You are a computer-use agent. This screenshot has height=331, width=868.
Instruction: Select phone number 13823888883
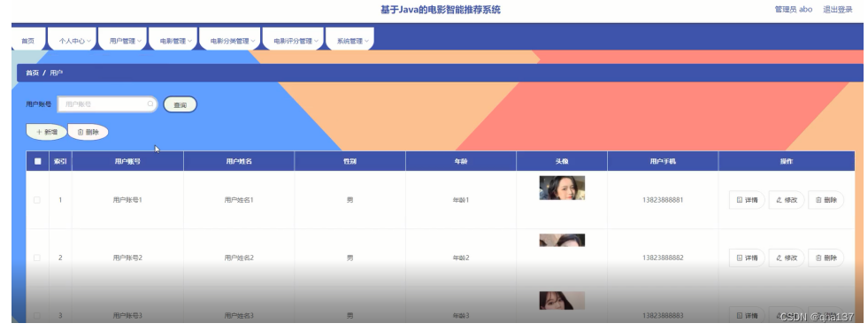(663, 315)
